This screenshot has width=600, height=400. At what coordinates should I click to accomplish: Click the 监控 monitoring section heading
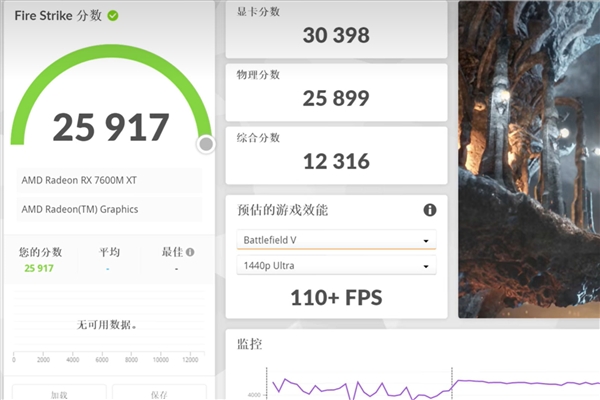(250, 344)
